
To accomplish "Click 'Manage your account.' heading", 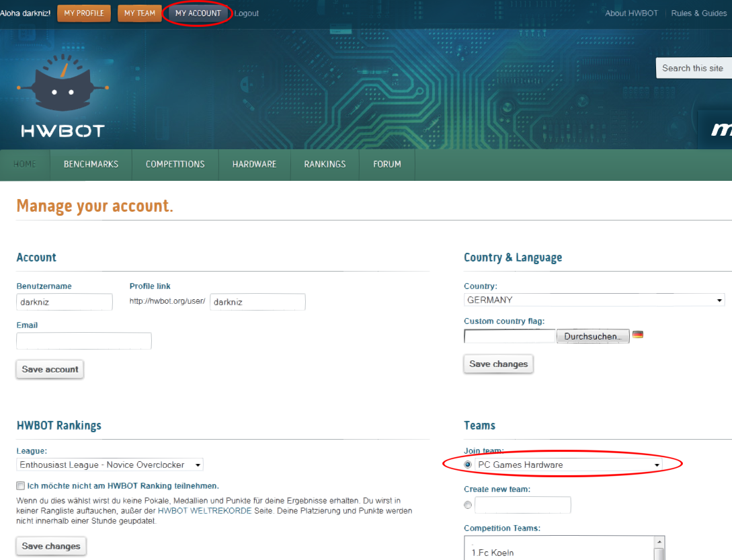I will click(x=95, y=206).
